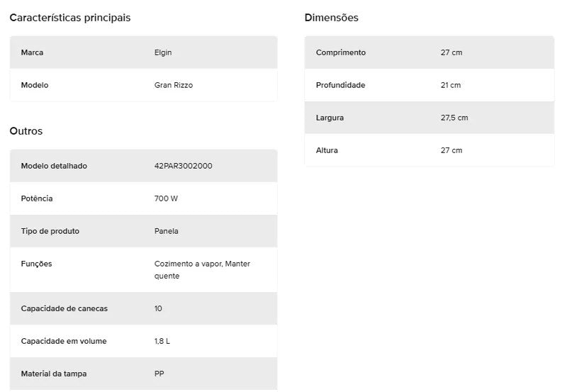Click the Modelo value Gran Rizzo
567x392 pixels.
(x=173, y=85)
